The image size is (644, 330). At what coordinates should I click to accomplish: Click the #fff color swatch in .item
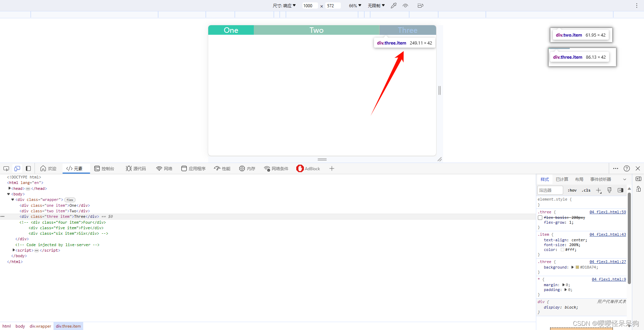click(x=563, y=250)
